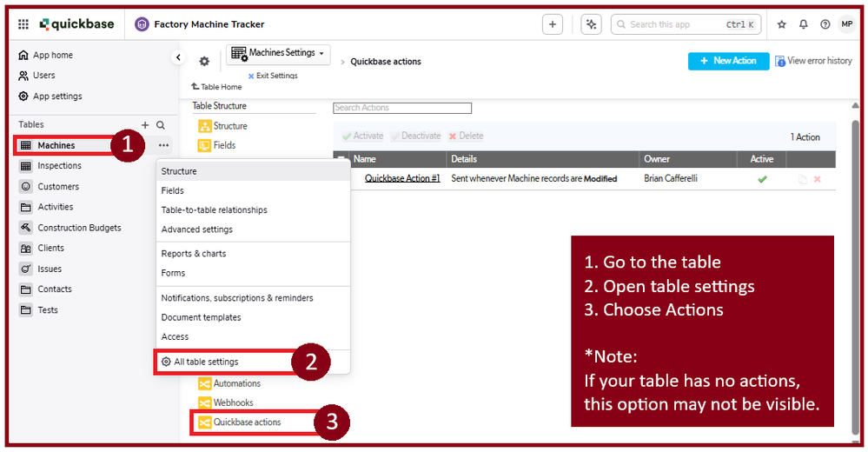The image size is (868, 452).
Task: Open the app launcher grid icon
Action: tap(23, 24)
